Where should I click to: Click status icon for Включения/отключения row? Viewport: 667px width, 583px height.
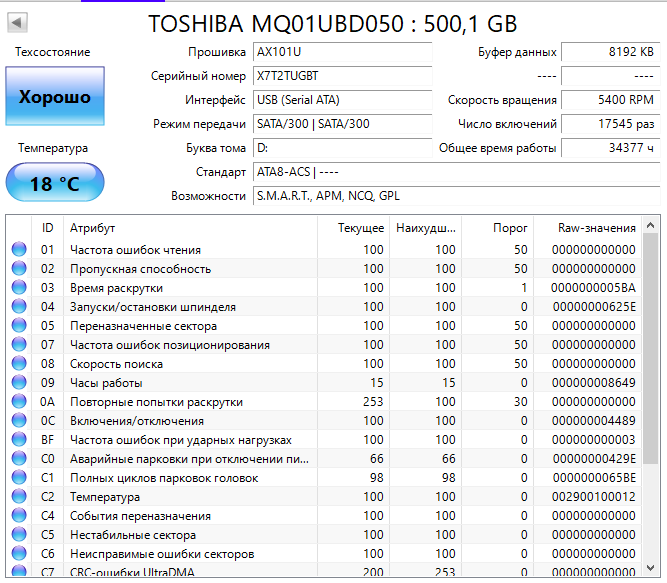[x=19, y=421]
